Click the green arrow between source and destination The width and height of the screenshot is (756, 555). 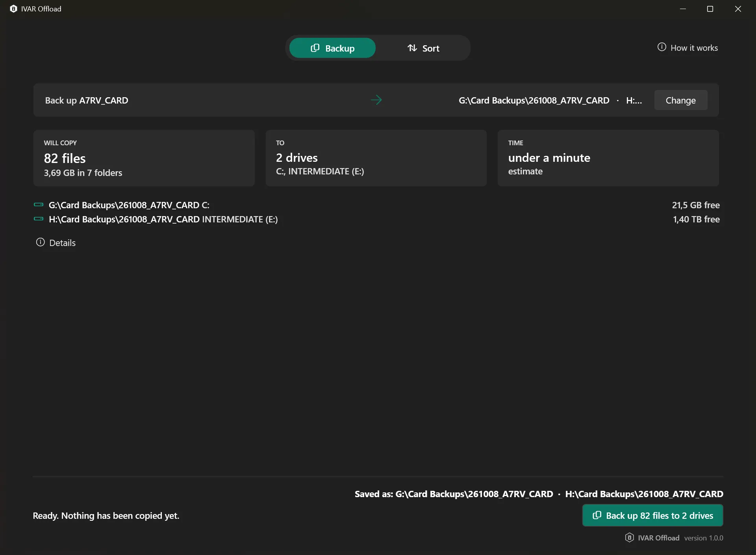coord(376,100)
